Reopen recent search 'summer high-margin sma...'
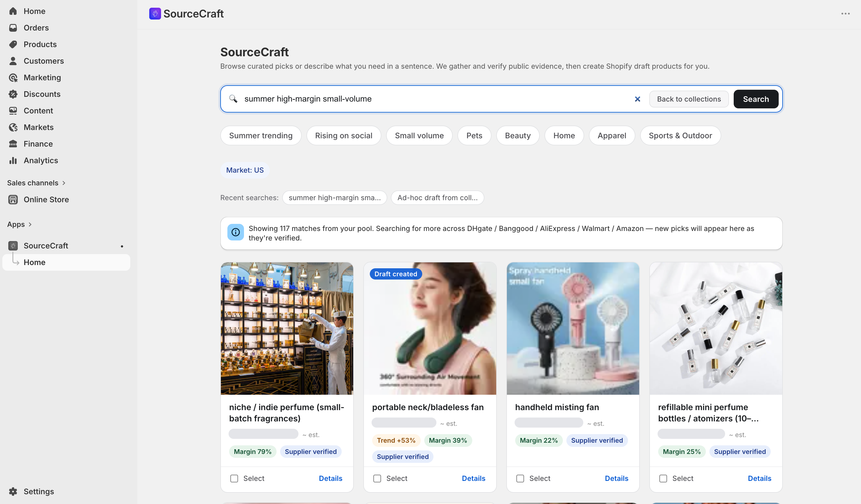The width and height of the screenshot is (861, 504). 335,198
